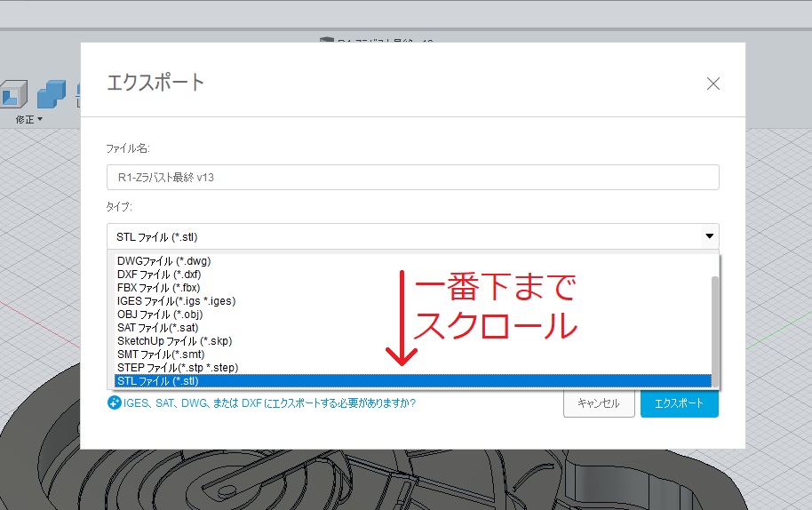The image size is (812, 510).
Task: Click the gray box modify tool icon
Action: pos(14,93)
